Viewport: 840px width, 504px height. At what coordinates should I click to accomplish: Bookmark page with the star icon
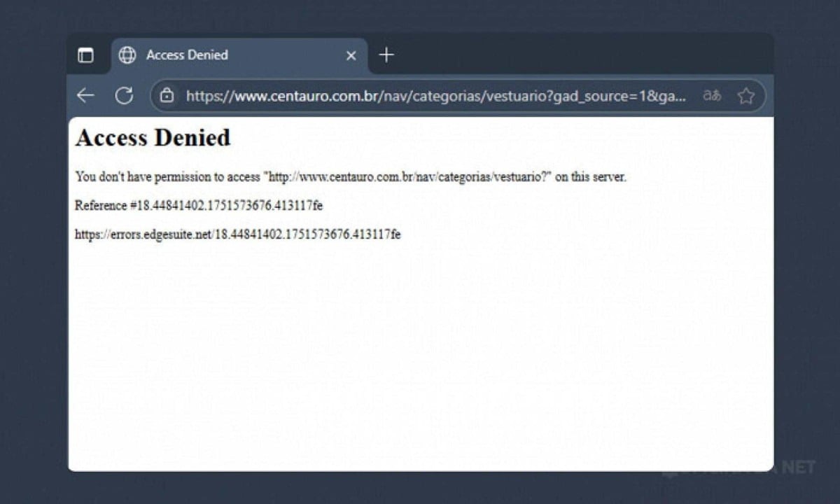[x=746, y=96]
